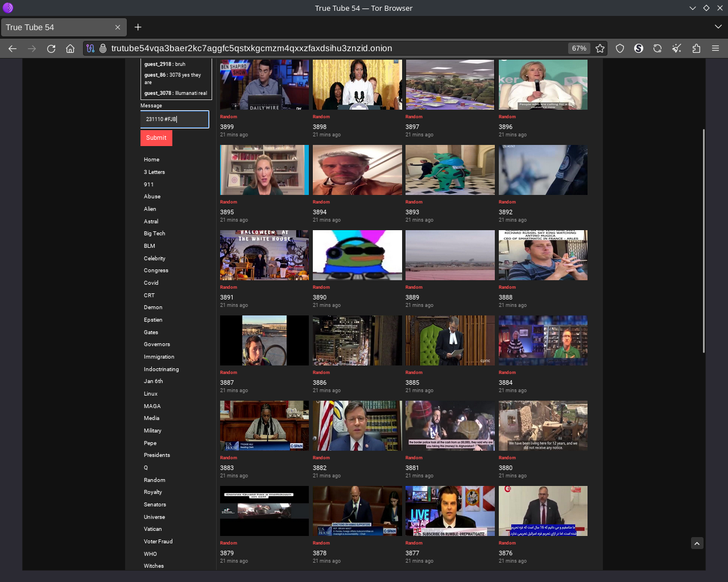Screen dimensions: 728x582
Task: Open the Universe category
Action: click(154, 517)
